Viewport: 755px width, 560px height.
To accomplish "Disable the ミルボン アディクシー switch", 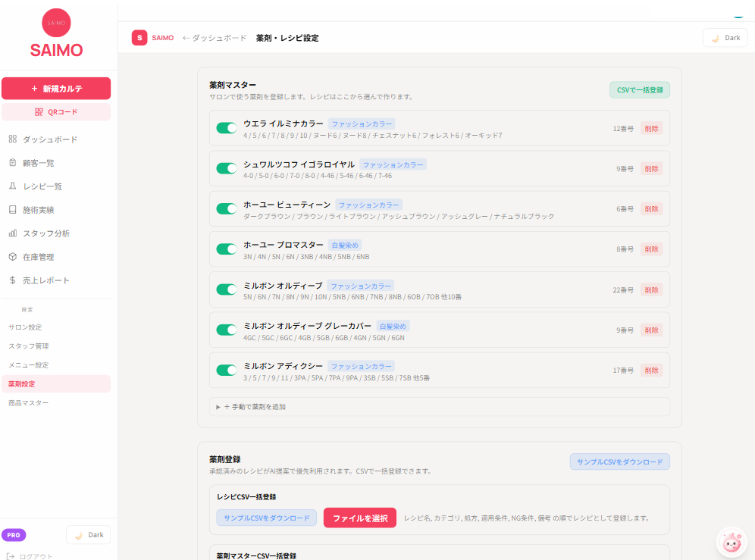I will 227,371.
